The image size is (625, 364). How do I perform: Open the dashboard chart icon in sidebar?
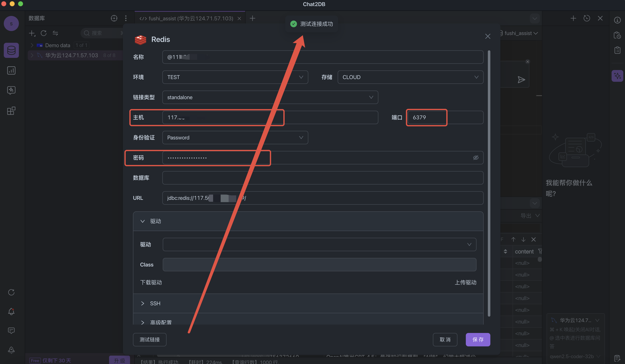coord(11,70)
